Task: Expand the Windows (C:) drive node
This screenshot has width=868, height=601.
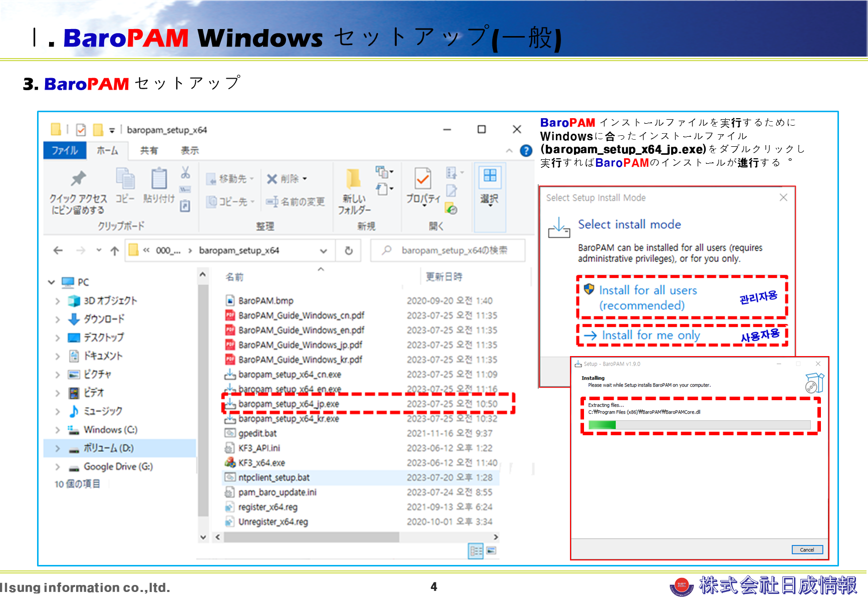Action: click(58, 430)
